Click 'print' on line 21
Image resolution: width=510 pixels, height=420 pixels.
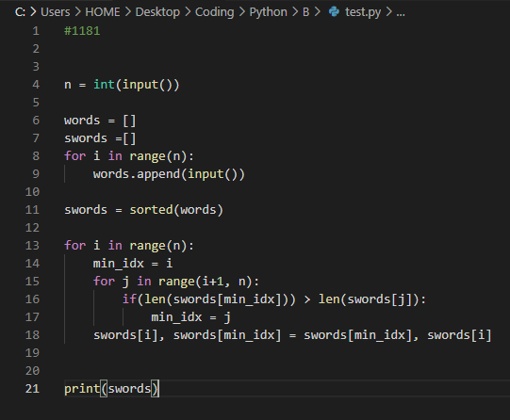coord(82,389)
